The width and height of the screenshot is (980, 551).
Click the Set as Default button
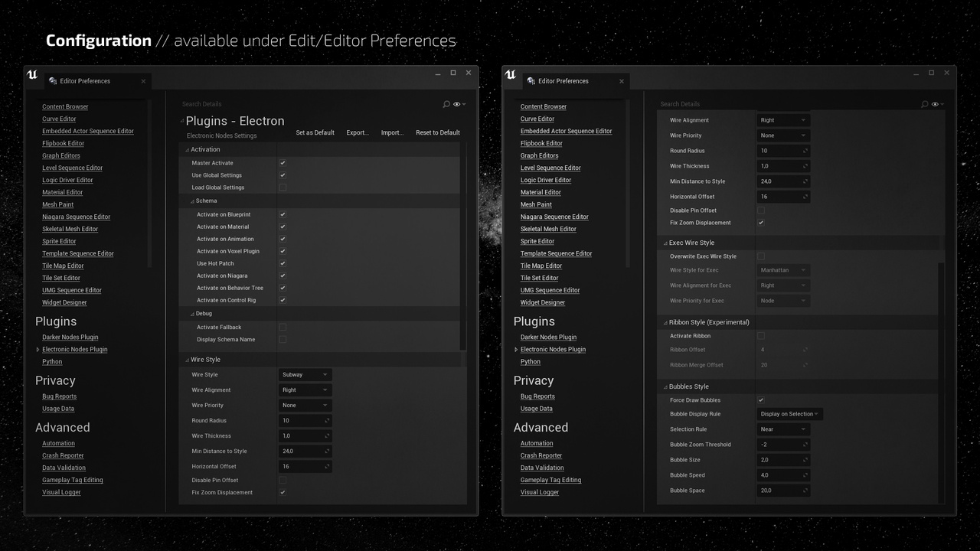coord(315,133)
